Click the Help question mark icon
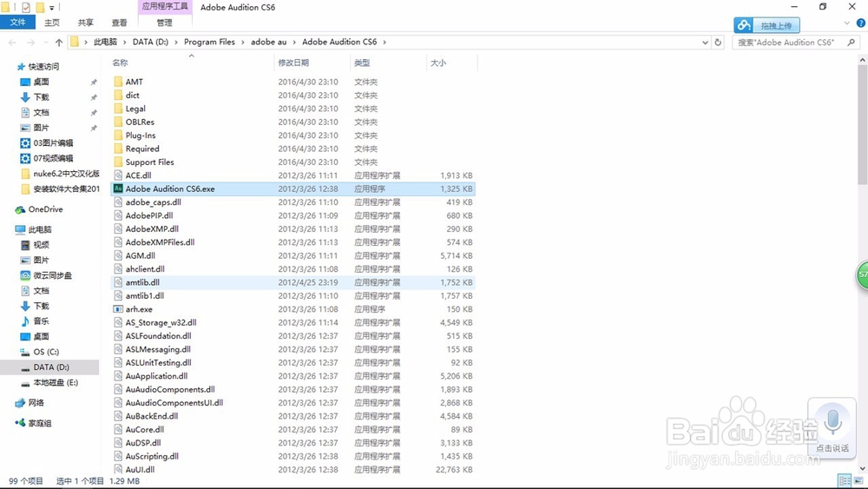Screen dimensions: 868x489 point(861,23)
